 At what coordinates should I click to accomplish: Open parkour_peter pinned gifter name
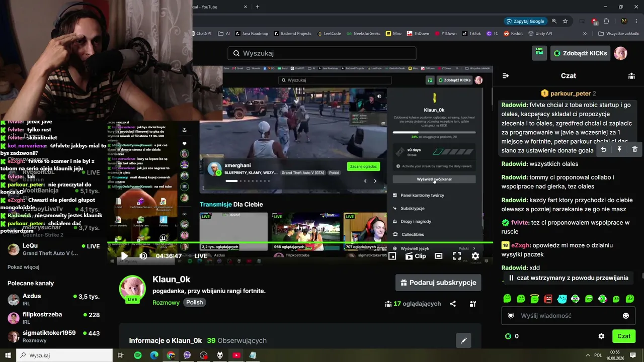point(571,94)
